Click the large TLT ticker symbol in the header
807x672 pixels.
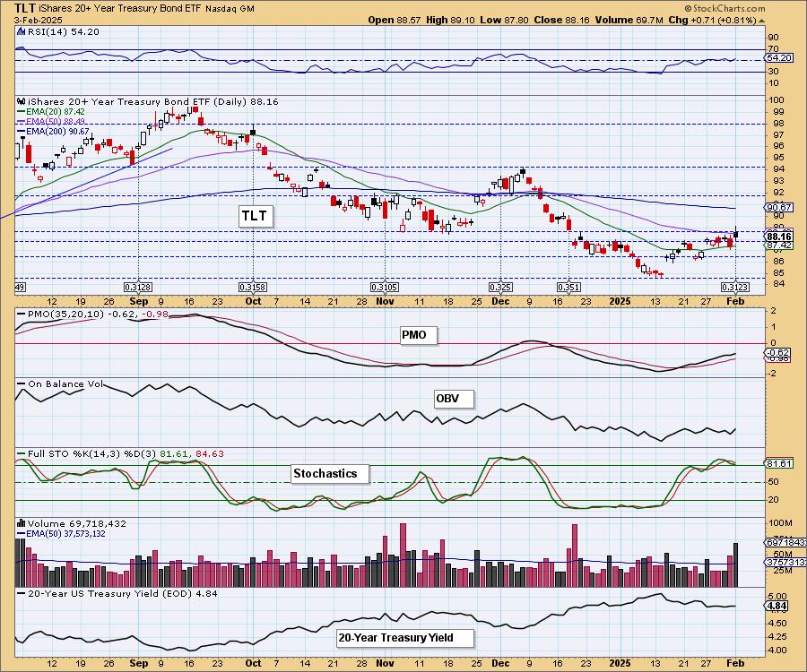[25, 8]
